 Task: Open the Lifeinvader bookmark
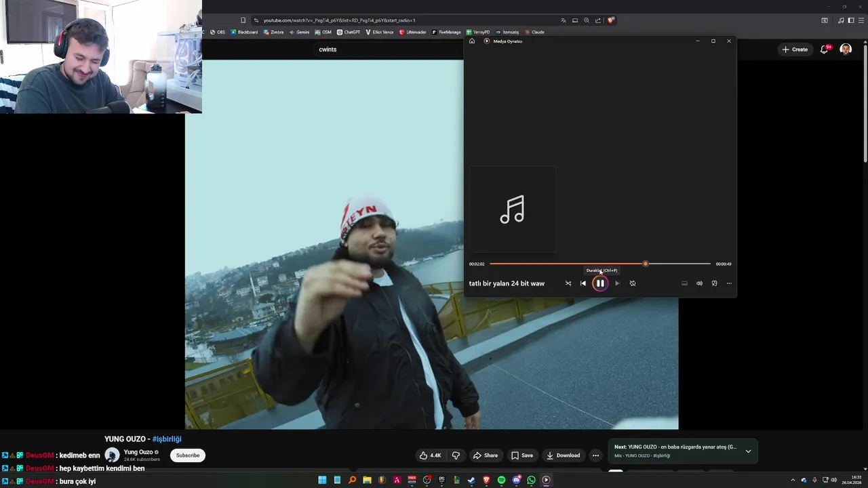click(412, 32)
